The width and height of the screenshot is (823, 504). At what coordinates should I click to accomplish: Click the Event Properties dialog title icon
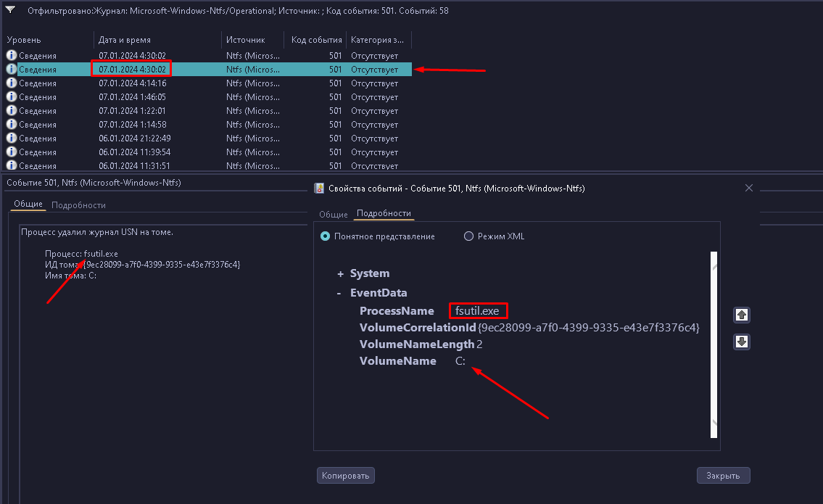tap(318, 188)
